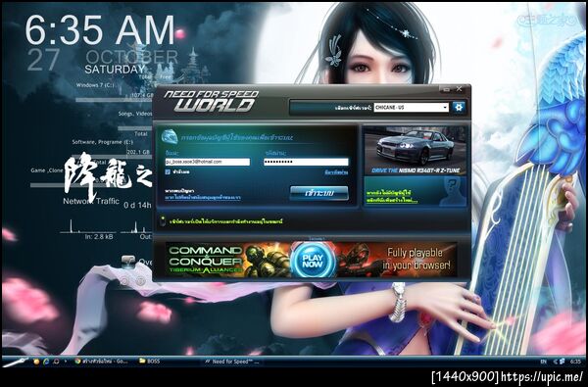The image size is (588, 387).
Task: Open the orange Firefox quick launch icon
Action: tap(36, 362)
